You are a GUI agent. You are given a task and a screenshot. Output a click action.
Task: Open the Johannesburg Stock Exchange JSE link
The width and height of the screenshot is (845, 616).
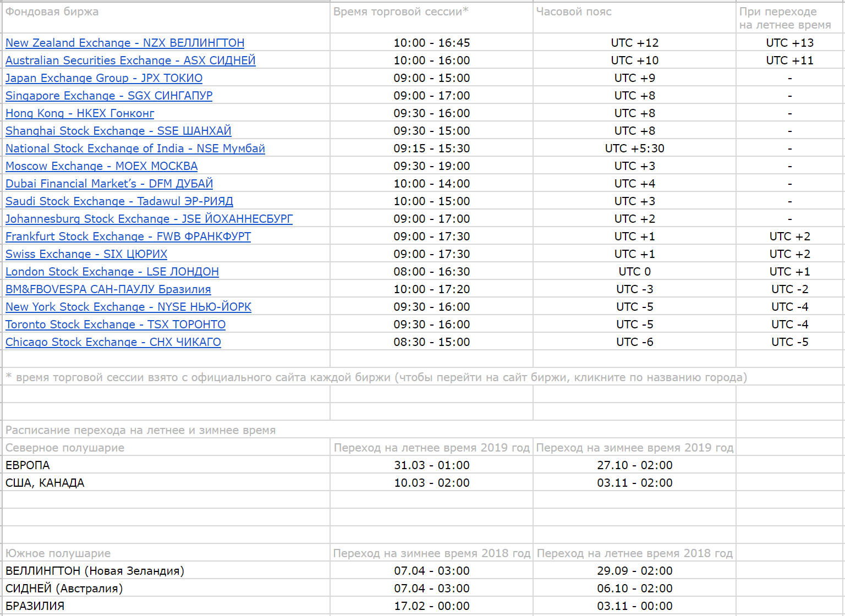[149, 219]
